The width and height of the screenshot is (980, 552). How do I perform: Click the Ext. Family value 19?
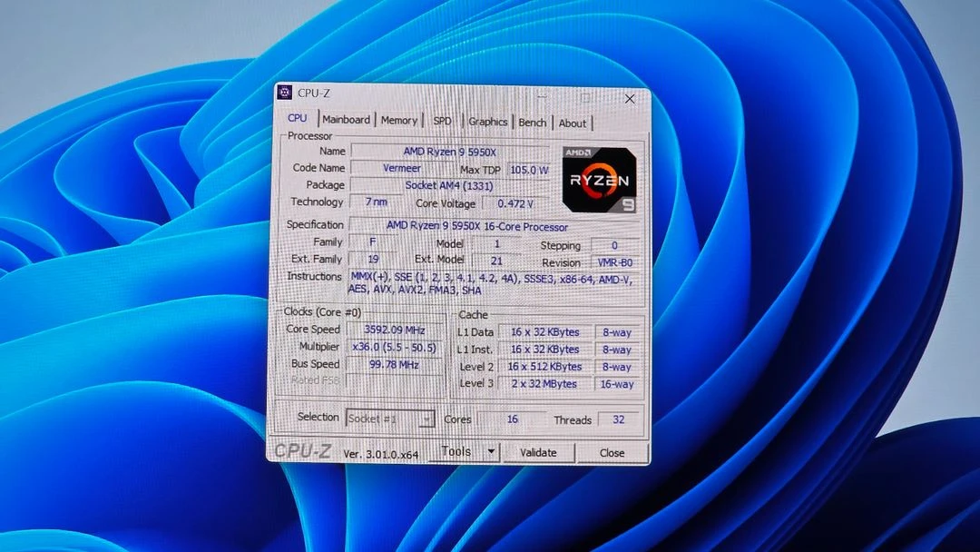pyautogui.click(x=373, y=259)
